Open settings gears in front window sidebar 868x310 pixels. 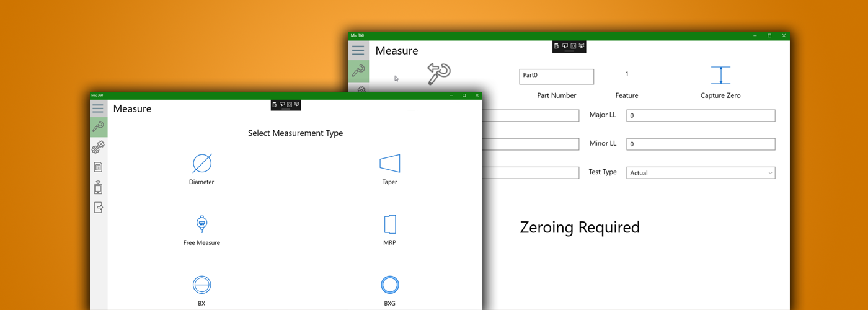pyautogui.click(x=98, y=147)
